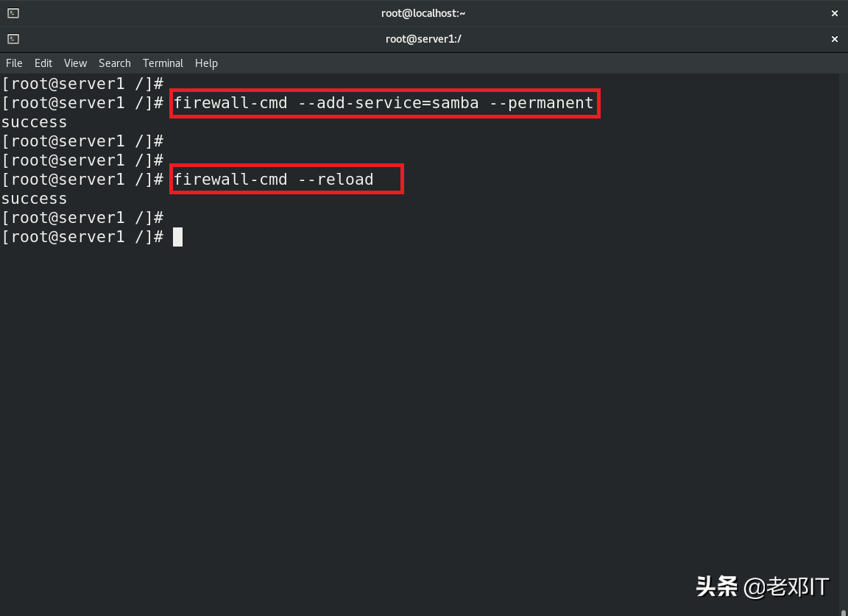Image resolution: width=848 pixels, height=616 pixels.
Task: Close the root@localhost terminal window
Action: (835, 13)
